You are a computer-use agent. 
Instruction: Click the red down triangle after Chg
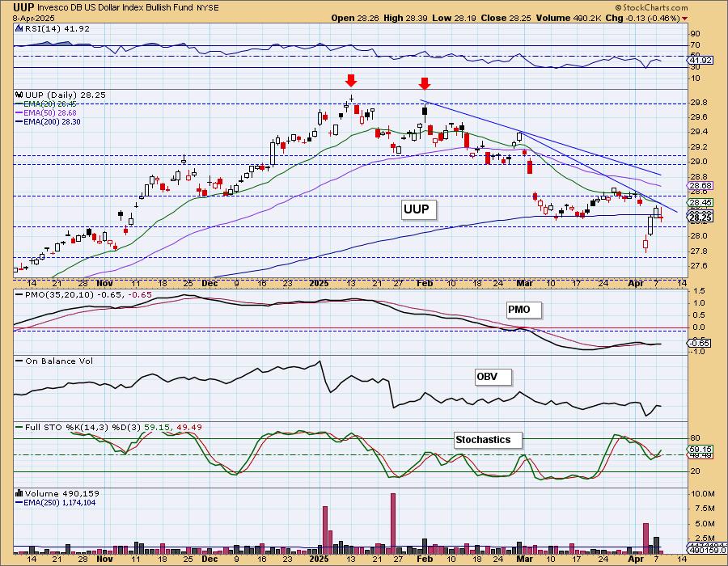(685, 19)
